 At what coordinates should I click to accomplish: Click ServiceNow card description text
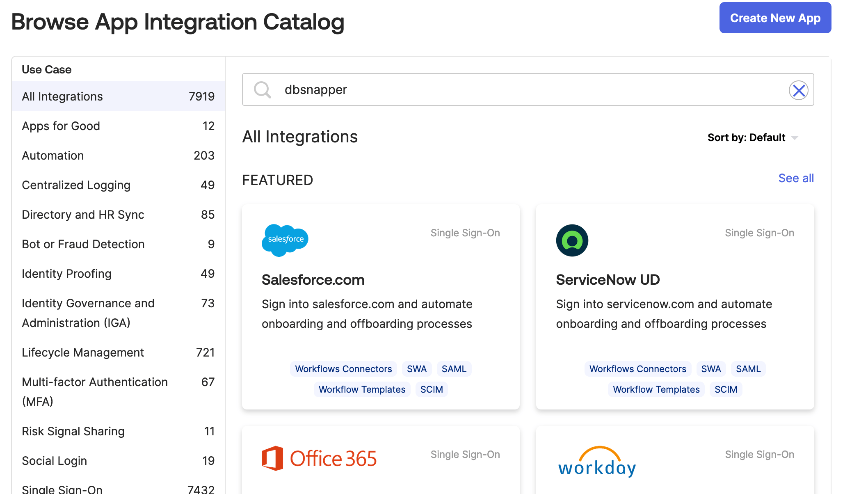[664, 314]
